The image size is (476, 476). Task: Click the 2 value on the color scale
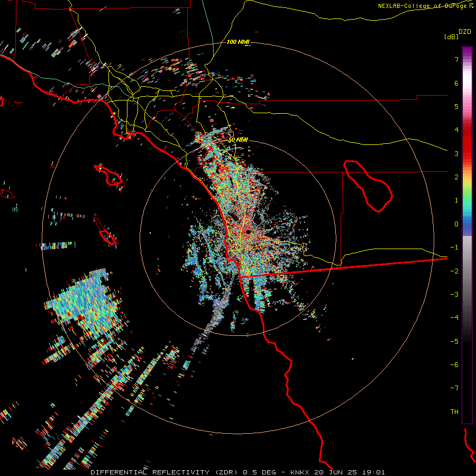coord(456,177)
